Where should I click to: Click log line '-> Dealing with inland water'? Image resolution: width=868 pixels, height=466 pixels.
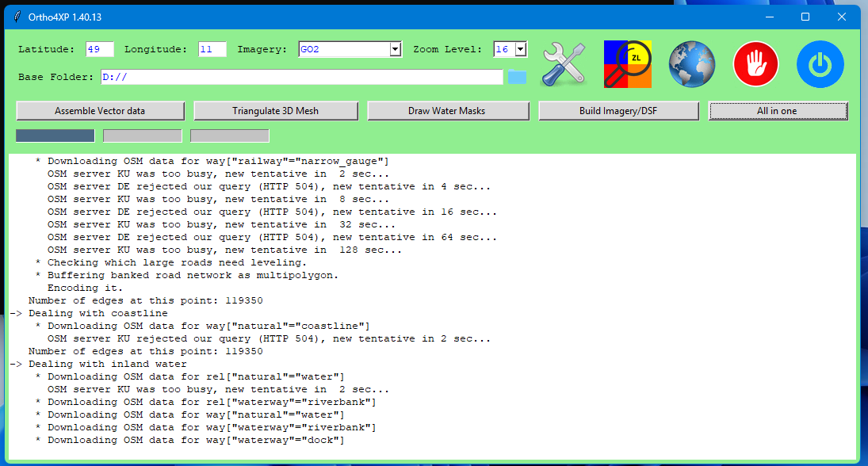click(98, 364)
